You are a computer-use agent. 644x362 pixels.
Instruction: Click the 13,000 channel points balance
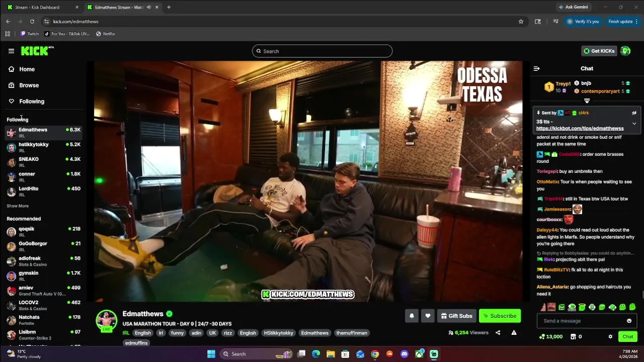551,336
